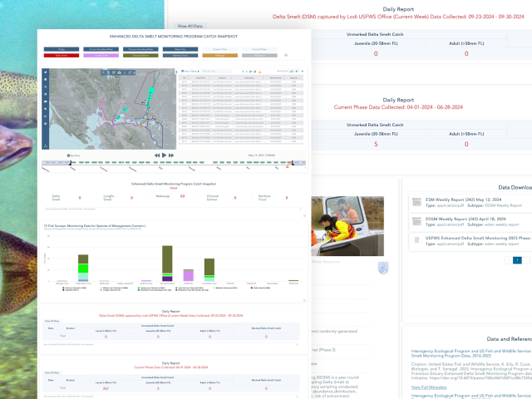Click the Wakasagi count value 63
The image size is (532, 399).
[x=183, y=196]
